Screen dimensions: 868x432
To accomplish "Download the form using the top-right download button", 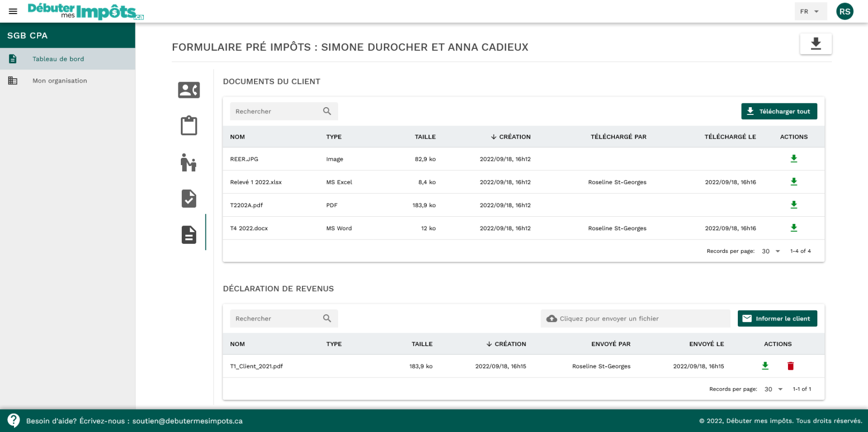I will pyautogui.click(x=815, y=44).
